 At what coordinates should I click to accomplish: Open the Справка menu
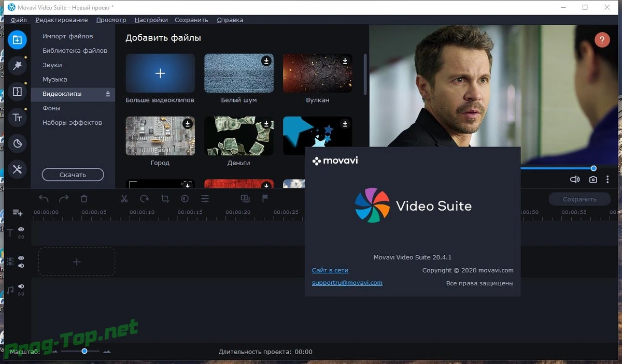[x=230, y=20]
